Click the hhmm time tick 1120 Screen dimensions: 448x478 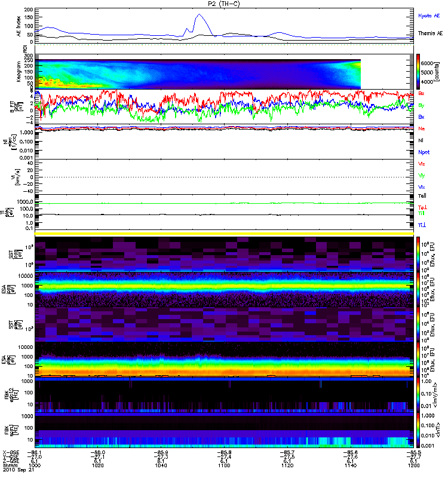tap(287, 465)
